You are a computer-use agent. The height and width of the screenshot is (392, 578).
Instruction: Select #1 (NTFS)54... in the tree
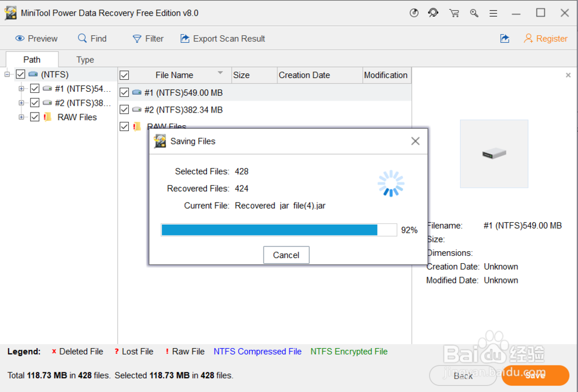(83, 89)
